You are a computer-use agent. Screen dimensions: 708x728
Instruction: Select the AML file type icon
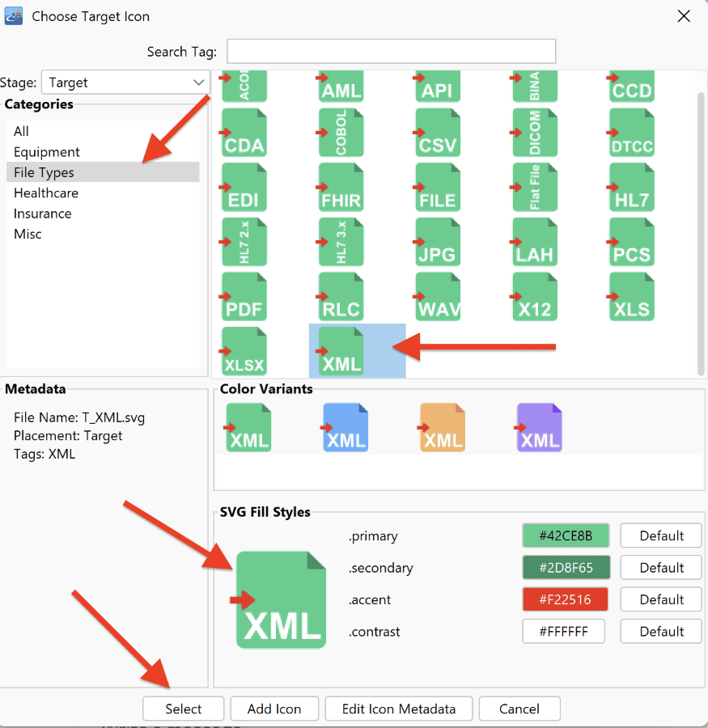coord(341,87)
